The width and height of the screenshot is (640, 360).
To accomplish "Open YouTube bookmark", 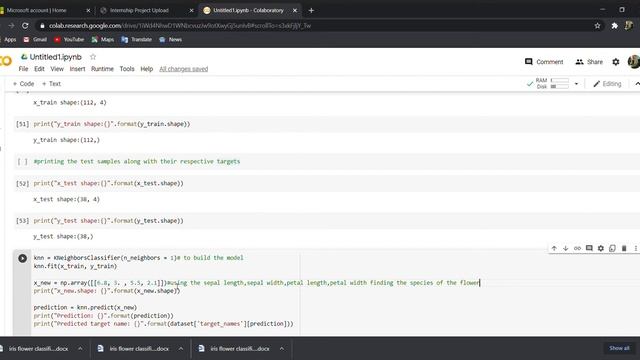I will pyautogui.click(x=69, y=40).
